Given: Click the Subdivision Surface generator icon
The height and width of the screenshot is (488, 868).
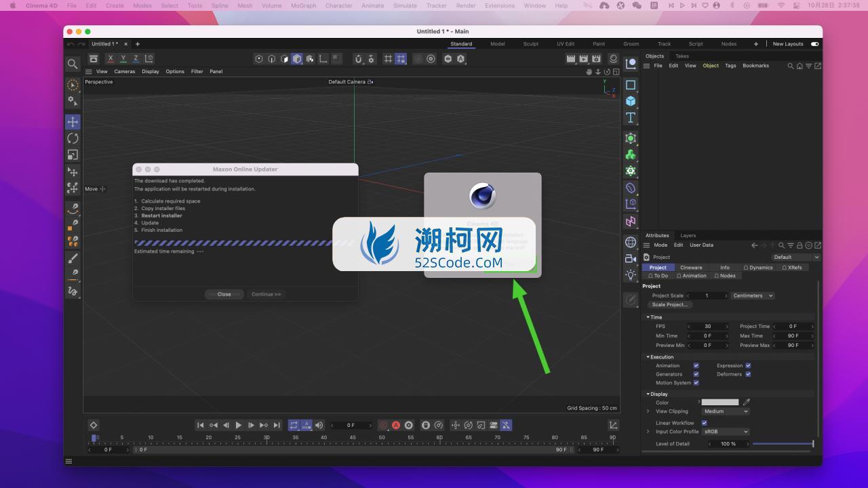Looking at the screenshot, I should click(x=631, y=138).
